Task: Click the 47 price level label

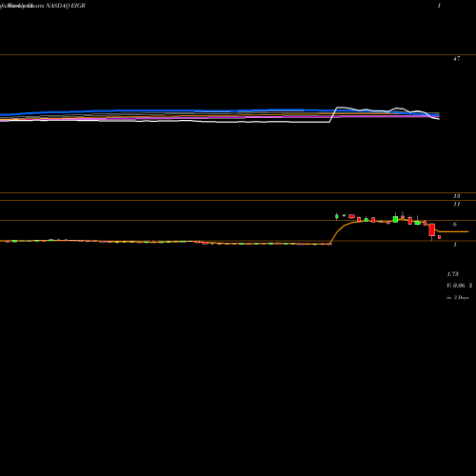Action: [456, 59]
